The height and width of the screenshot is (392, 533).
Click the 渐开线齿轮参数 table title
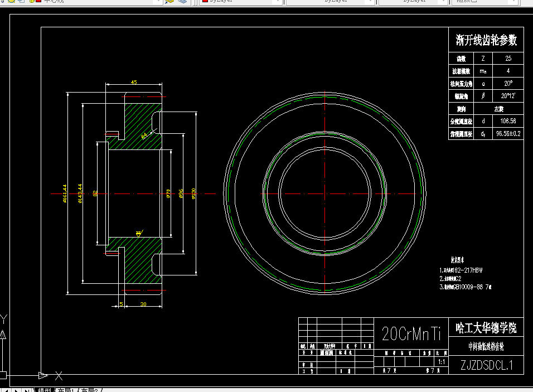(486, 40)
